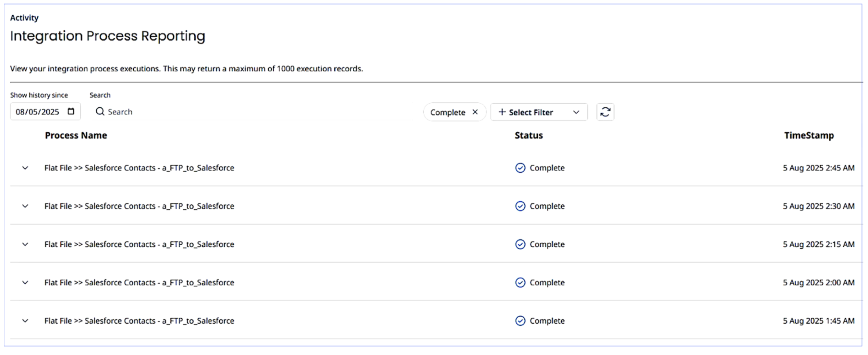Click the 1:45 AM Complete status icon
868x355 pixels.
520,321
